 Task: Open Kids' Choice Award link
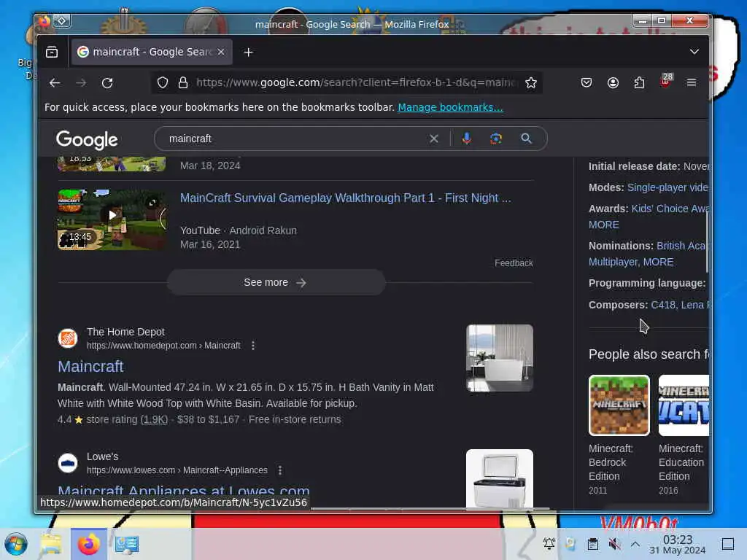(670, 209)
